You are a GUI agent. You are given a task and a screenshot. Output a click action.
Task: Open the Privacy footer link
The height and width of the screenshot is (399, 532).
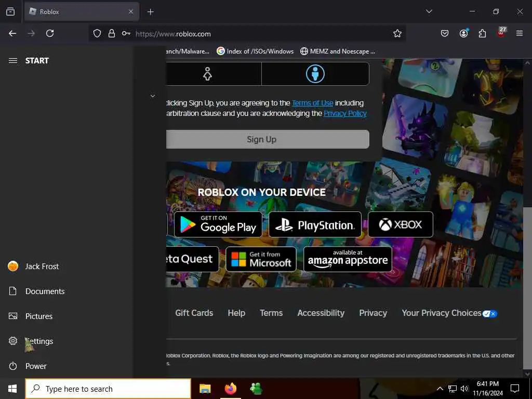click(x=373, y=313)
